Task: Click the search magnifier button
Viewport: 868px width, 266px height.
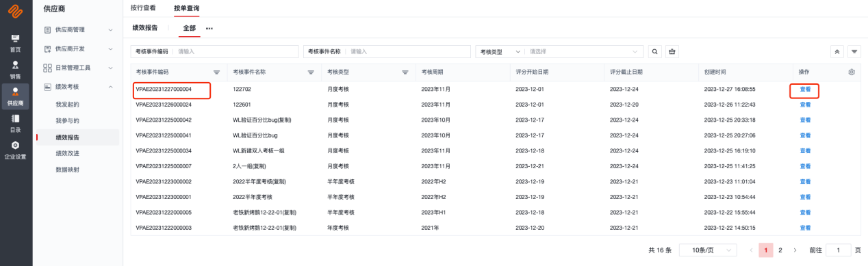Action: [655, 51]
